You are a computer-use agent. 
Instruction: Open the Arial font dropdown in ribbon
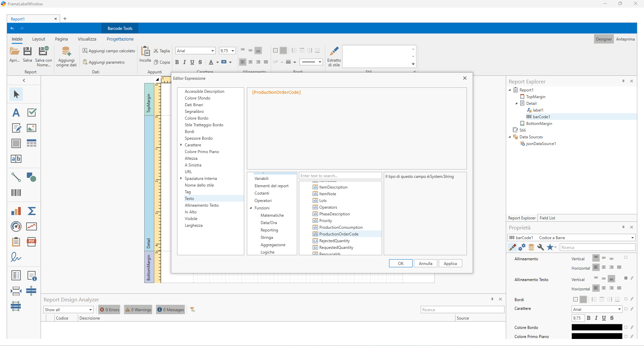click(213, 51)
